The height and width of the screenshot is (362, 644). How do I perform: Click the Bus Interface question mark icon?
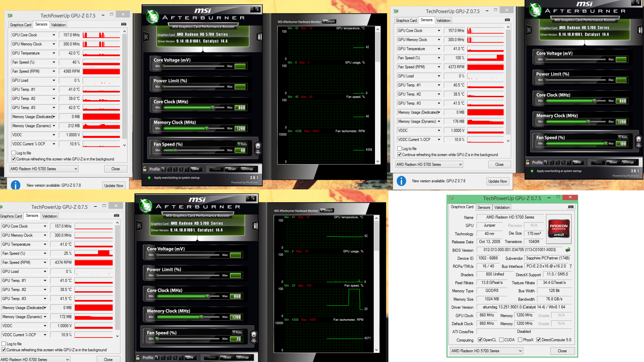571,266
